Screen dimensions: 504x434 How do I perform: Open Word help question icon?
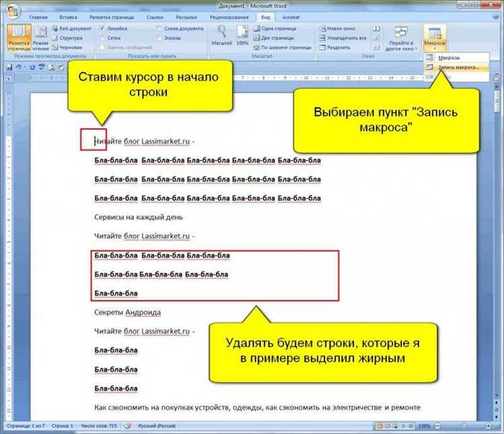497,17
